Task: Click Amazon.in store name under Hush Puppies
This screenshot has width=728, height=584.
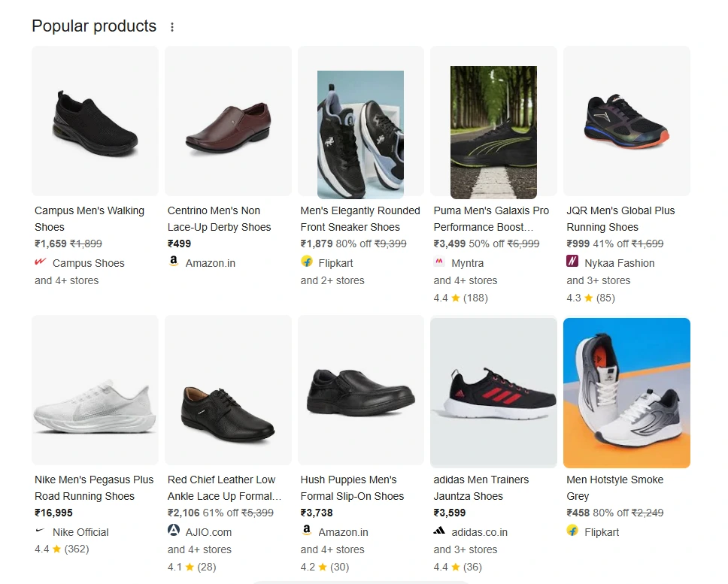Action: tap(343, 532)
